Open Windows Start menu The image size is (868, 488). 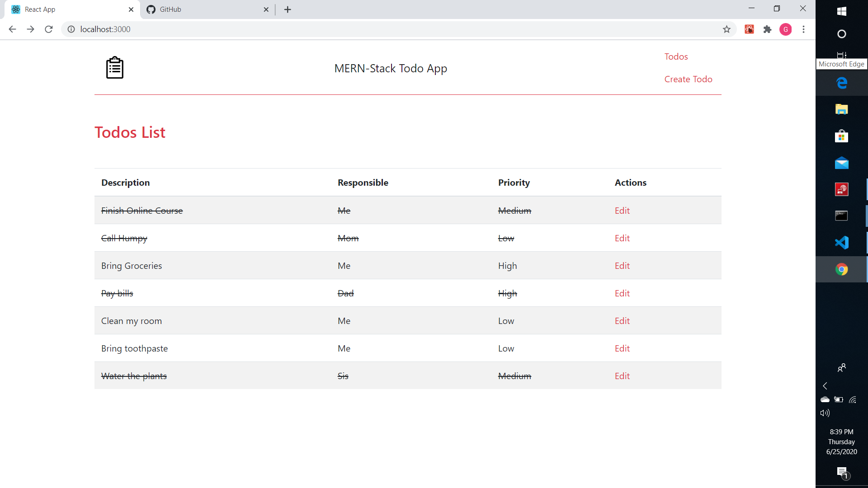pos(841,11)
